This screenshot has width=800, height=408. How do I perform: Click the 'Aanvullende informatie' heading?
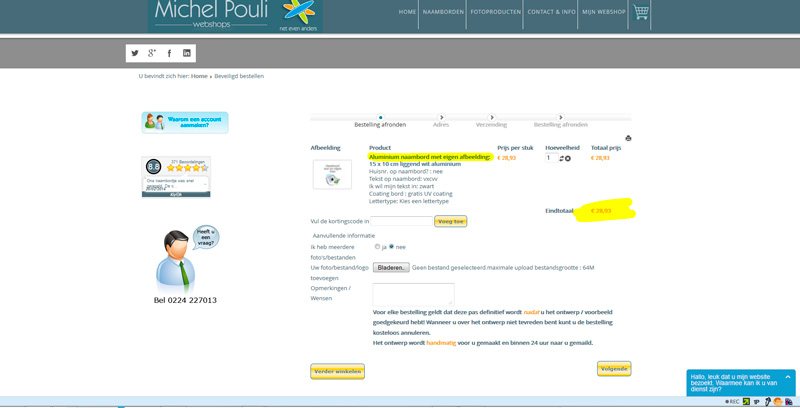343,236
